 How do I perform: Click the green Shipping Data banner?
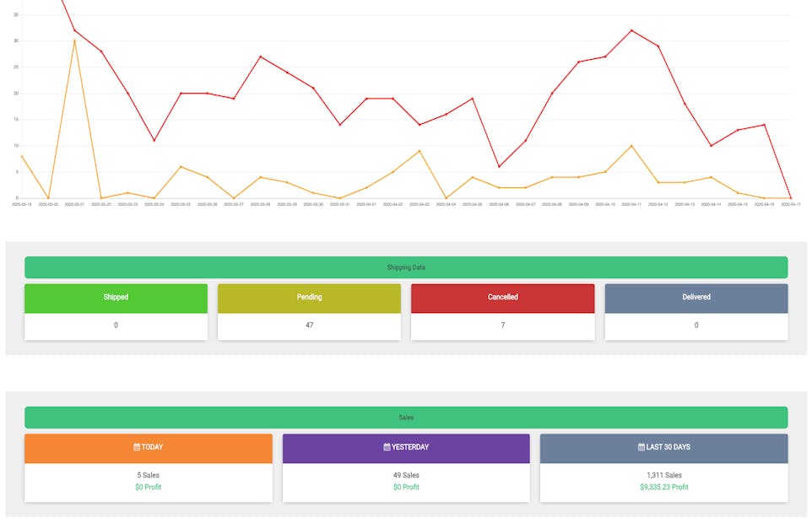[x=406, y=267]
